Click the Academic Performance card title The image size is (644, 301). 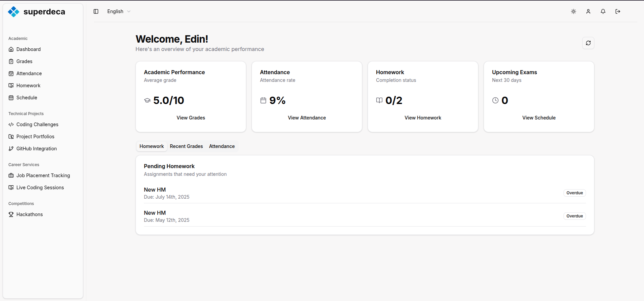tap(174, 72)
